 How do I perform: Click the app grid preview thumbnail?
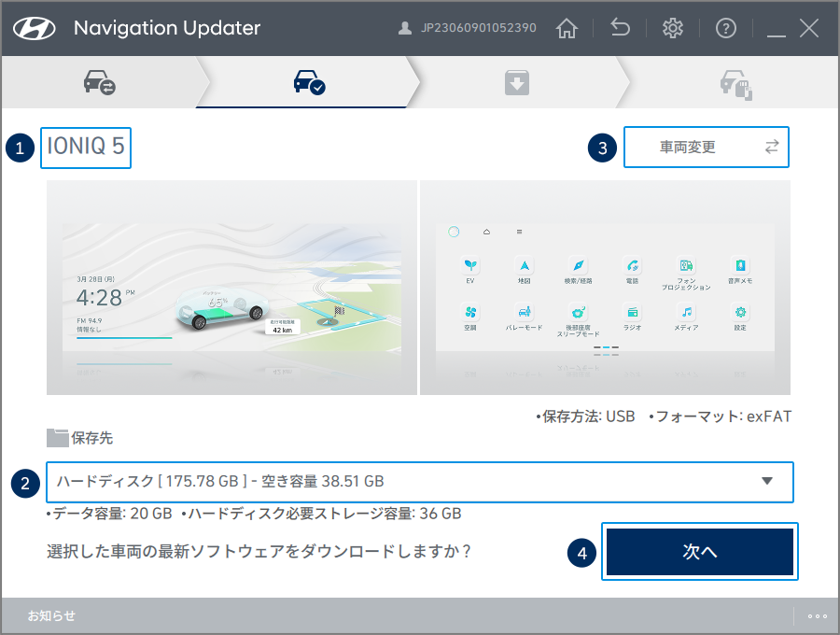click(x=607, y=287)
